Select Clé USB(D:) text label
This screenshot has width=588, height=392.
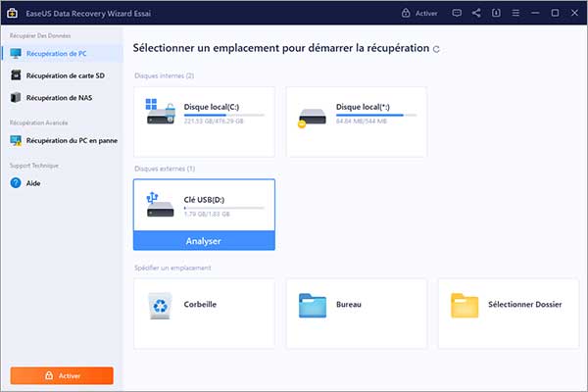tap(204, 200)
